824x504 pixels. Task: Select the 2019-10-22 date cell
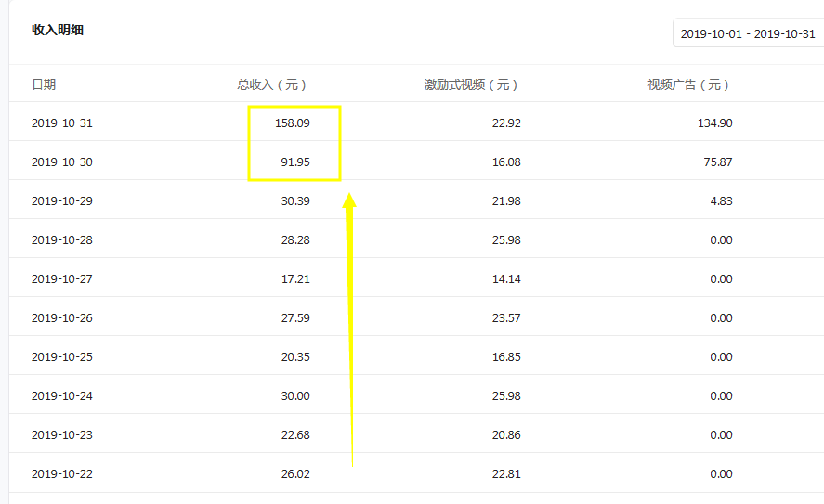[62, 474]
